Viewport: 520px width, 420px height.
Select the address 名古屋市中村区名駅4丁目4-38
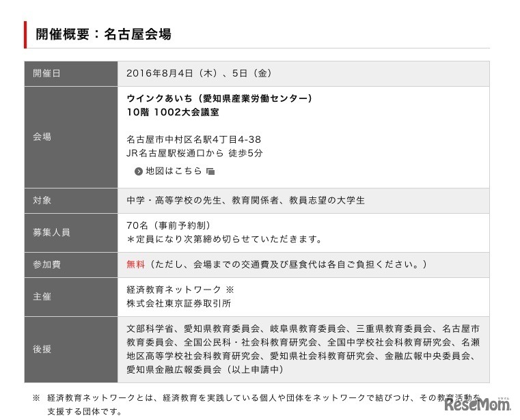click(193, 139)
